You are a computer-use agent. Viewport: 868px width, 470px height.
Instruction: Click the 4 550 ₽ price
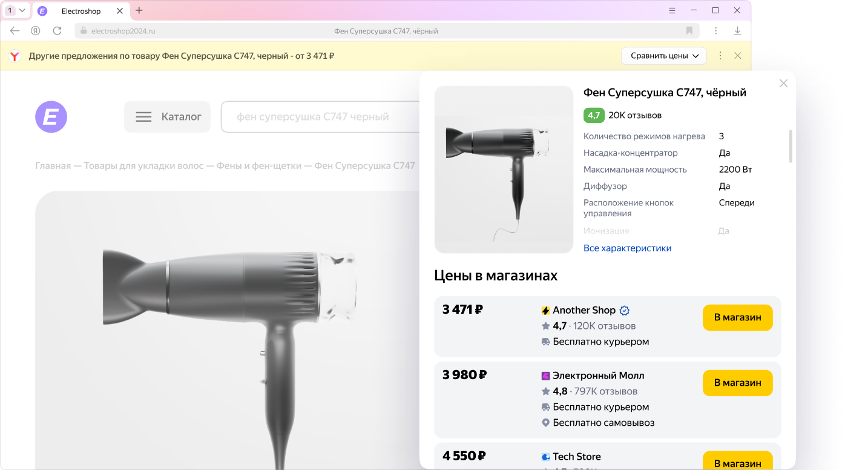464,456
